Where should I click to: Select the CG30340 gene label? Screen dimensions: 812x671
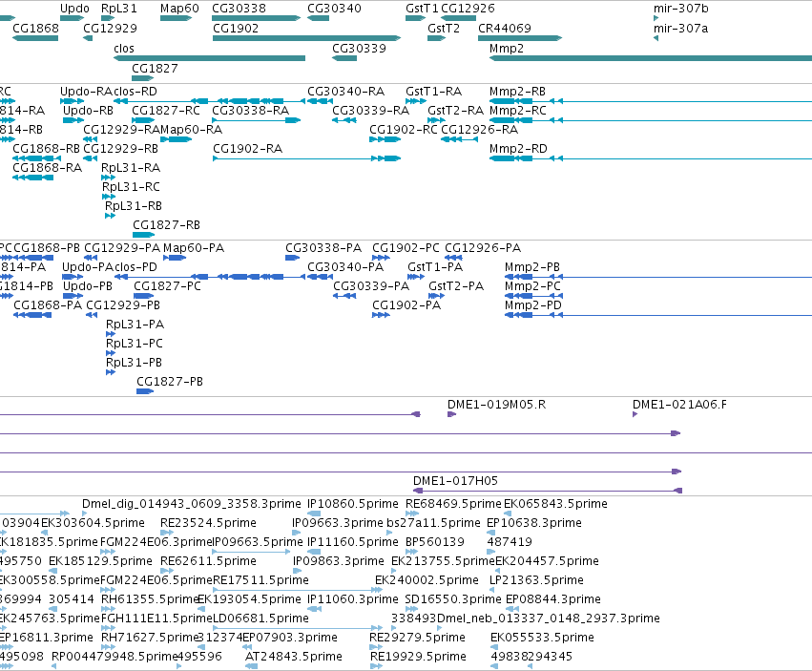click(x=335, y=9)
